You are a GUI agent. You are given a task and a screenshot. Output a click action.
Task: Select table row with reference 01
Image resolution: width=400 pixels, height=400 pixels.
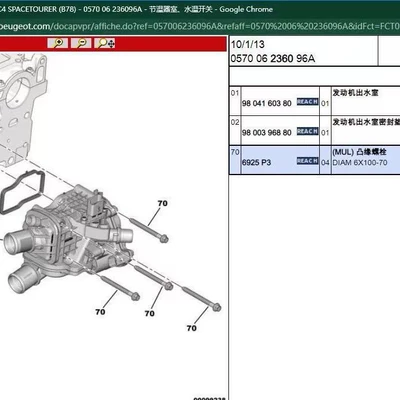(315, 101)
